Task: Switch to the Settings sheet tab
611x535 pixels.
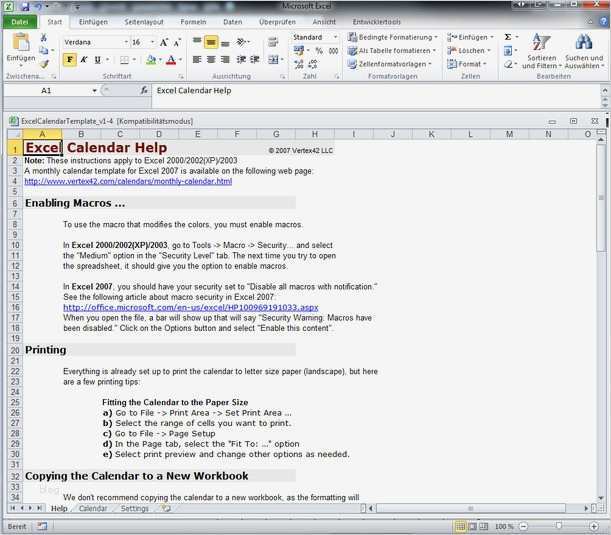Action: 134,508
